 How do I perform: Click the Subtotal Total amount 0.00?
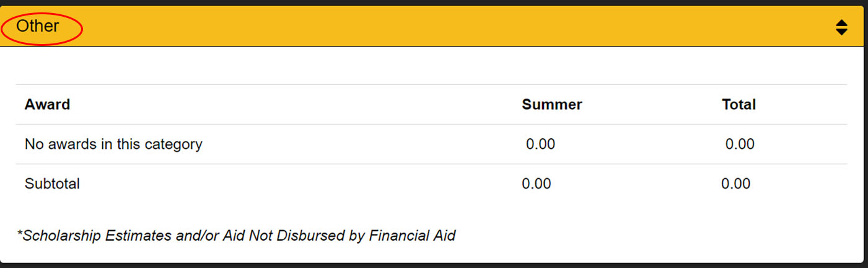pos(735,184)
